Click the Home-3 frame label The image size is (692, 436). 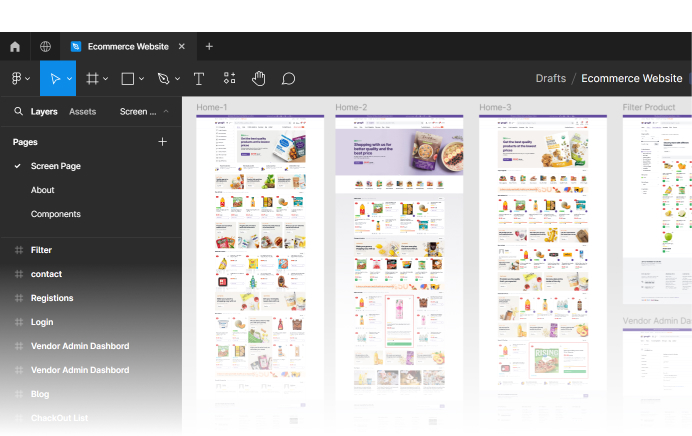495,107
